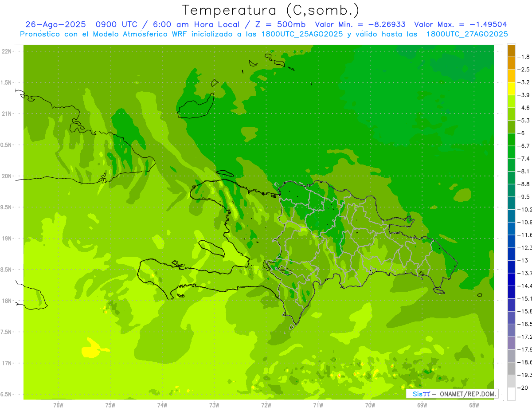Click the legend label '-14.4'

(x=525, y=286)
